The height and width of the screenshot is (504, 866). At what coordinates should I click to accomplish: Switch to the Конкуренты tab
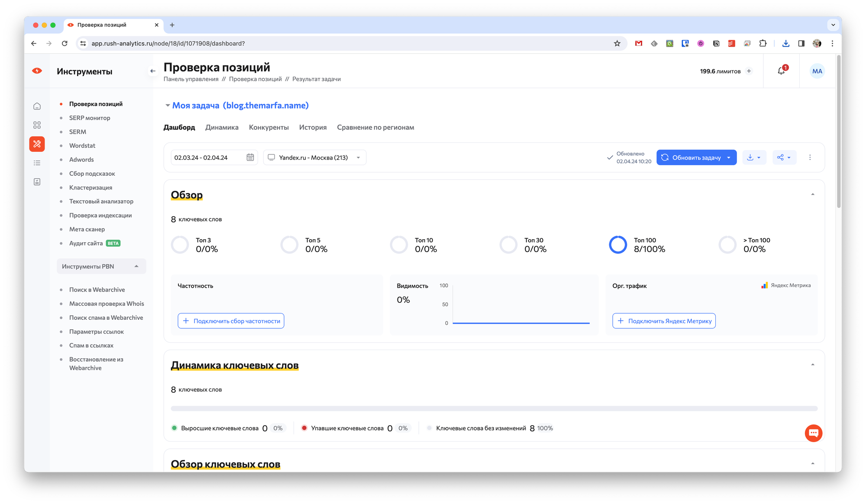[268, 127]
